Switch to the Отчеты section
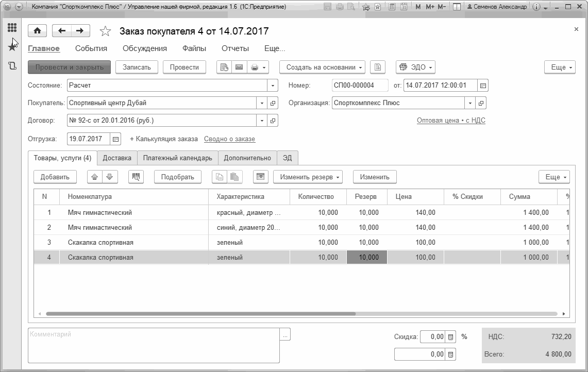Viewport: 588px width, 372px height. click(x=235, y=48)
